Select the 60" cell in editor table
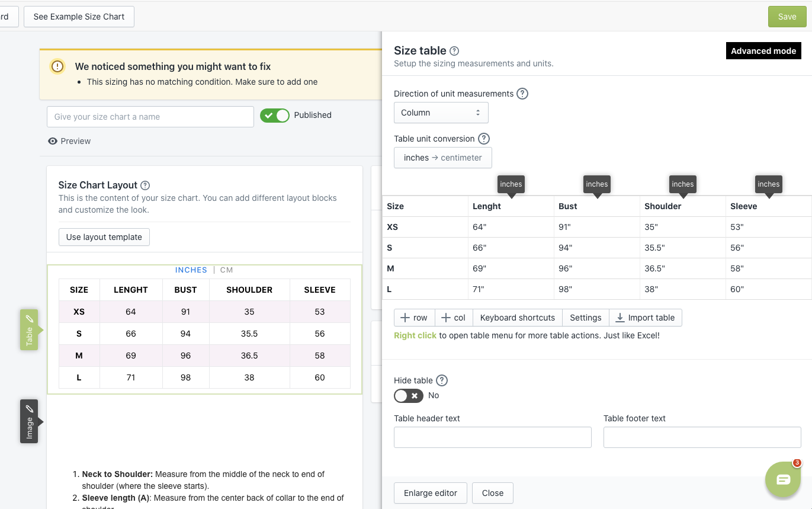The width and height of the screenshot is (812, 509). coord(769,289)
